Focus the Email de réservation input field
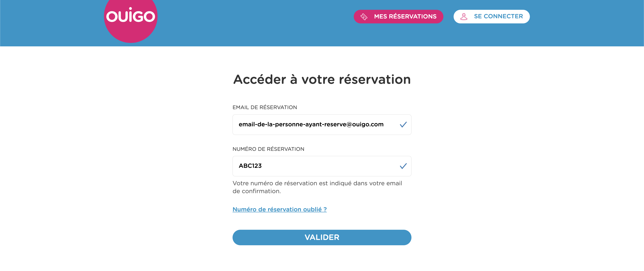644x271 pixels. coord(322,125)
